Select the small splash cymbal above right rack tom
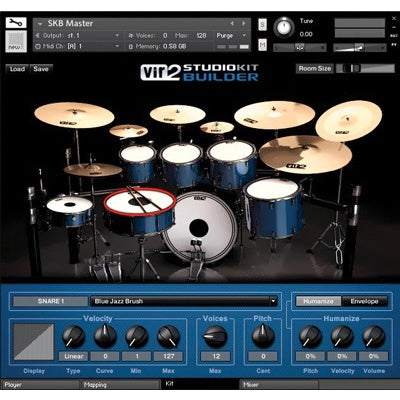Screen dimensions: 400x400 tap(217, 127)
